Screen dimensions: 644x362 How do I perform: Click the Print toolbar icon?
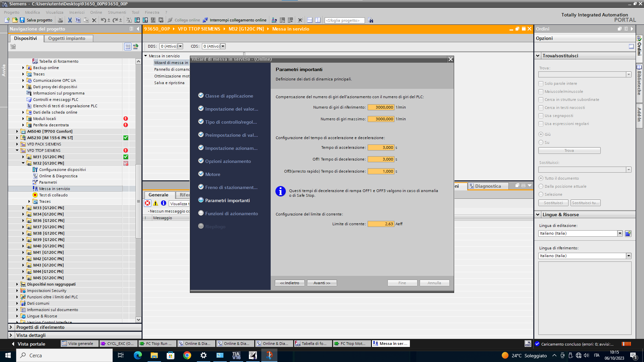pyautogui.click(x=60, y=20)
